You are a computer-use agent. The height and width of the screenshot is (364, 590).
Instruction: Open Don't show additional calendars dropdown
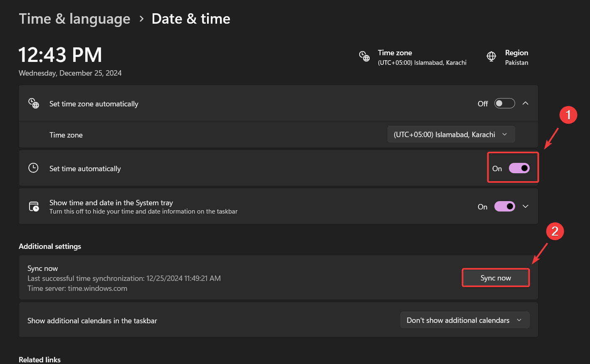[464, 320]
